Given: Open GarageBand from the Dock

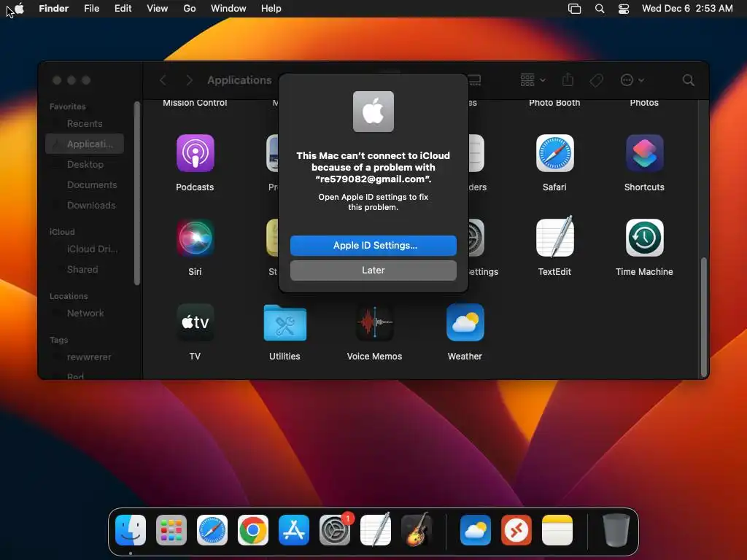Looking at the screenshot, I should [417, 529].
